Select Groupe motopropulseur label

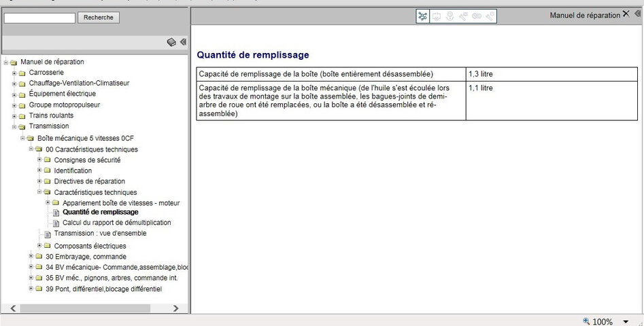64,105
